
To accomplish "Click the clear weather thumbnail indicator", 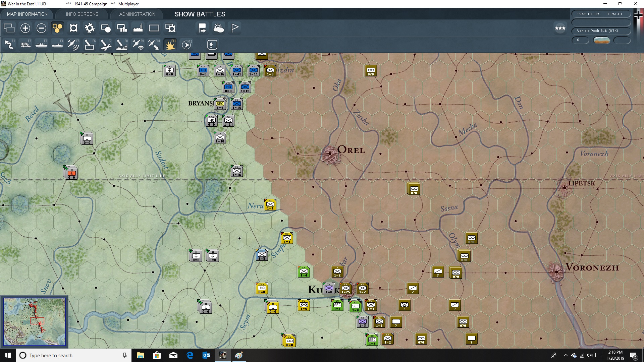I will click(602, 40).
